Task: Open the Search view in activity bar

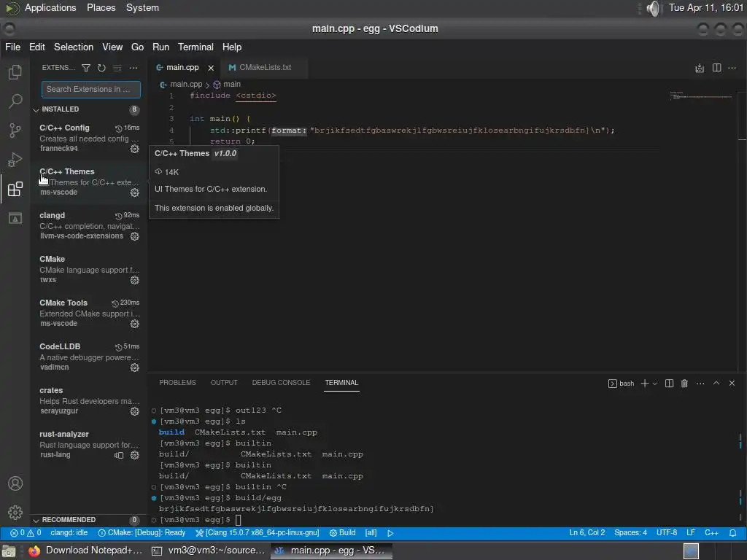Action: coord(15,101)
